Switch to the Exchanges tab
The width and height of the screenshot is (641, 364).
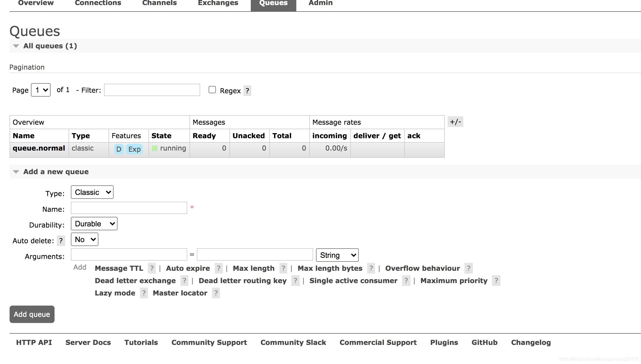click(218, 3)
